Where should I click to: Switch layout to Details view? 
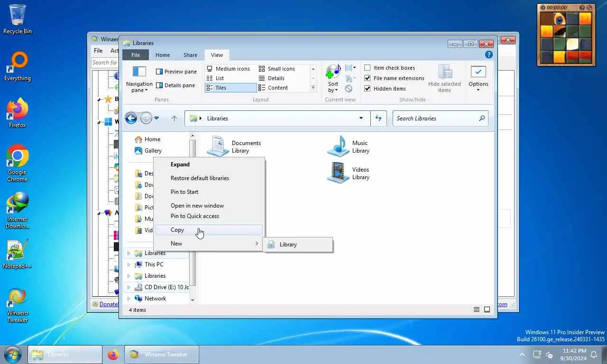(x=272, y=78)
